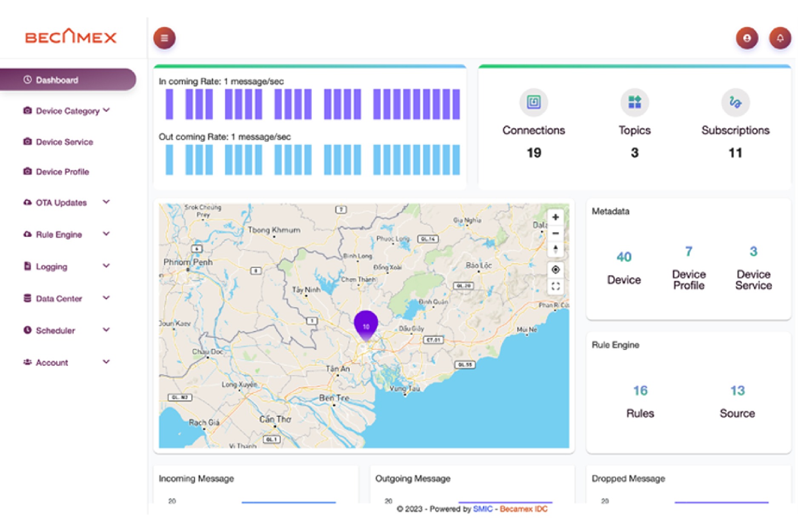Open the Device Profile sidebar item

[62, 172]
